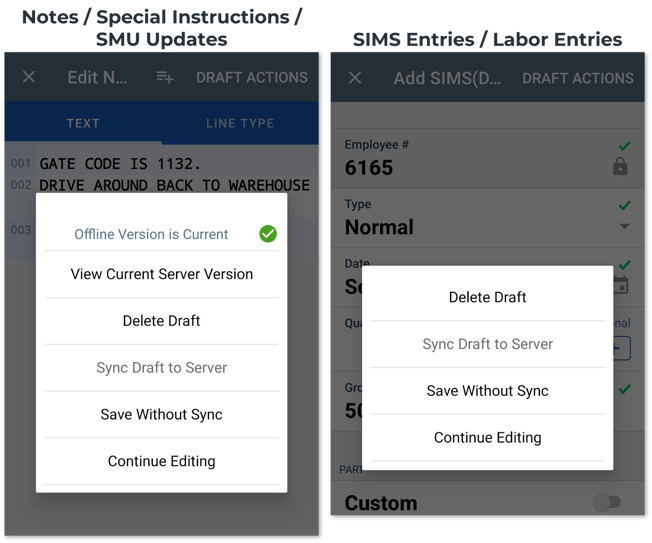Close the Edit Notes screen with X
This screenshot has height=543, width=652.
coord(29,77)
